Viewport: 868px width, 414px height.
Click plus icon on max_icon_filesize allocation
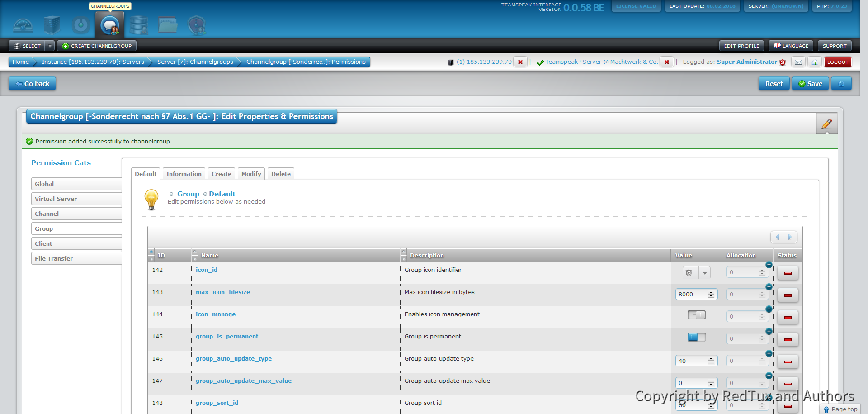pyautogui.click(x=769, y=287)
